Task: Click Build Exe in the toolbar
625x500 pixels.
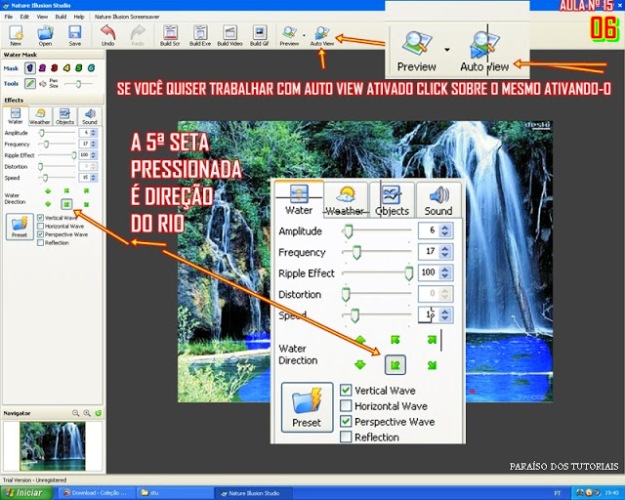Action: pos(200,35)
